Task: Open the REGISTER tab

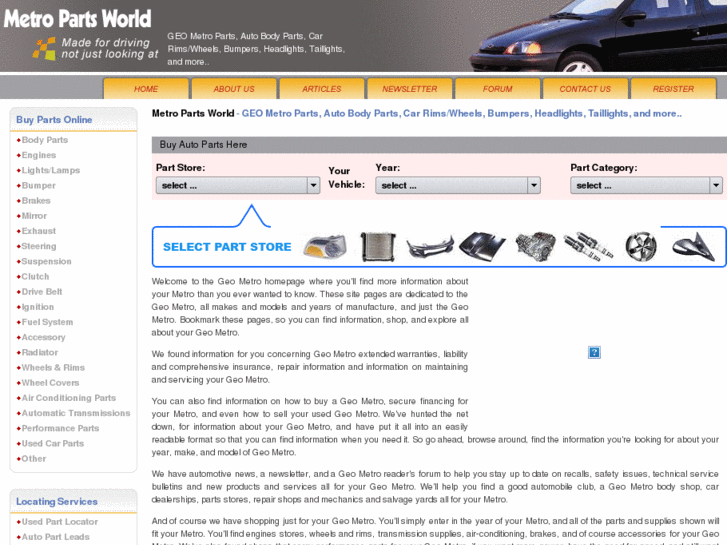Action: 673,89
